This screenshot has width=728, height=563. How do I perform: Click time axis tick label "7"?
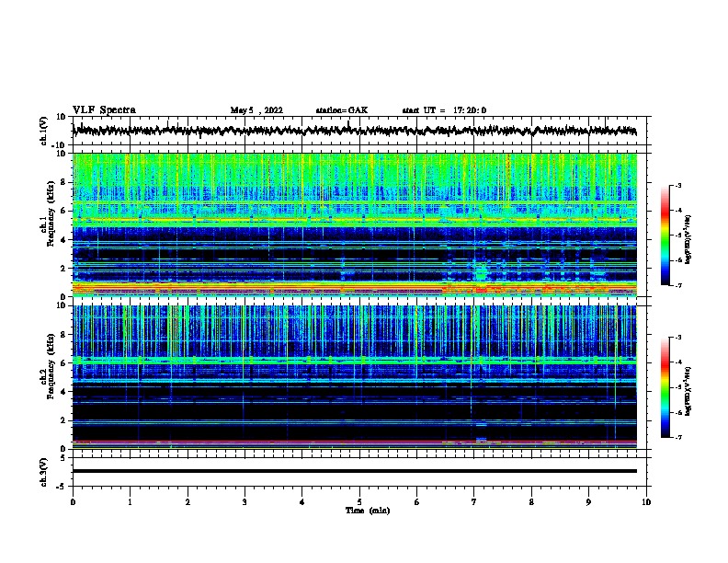pos(474,502)
